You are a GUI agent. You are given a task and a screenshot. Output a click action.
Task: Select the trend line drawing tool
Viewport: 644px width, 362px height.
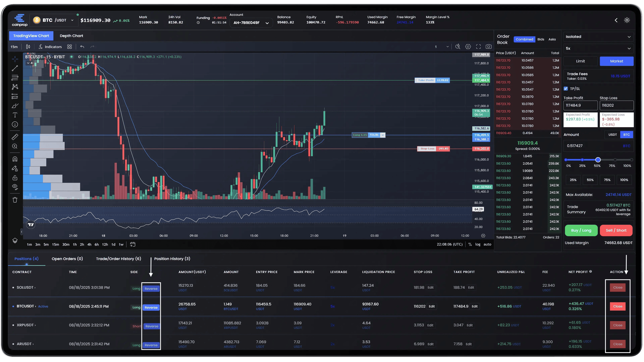click(x=15, y=68)
